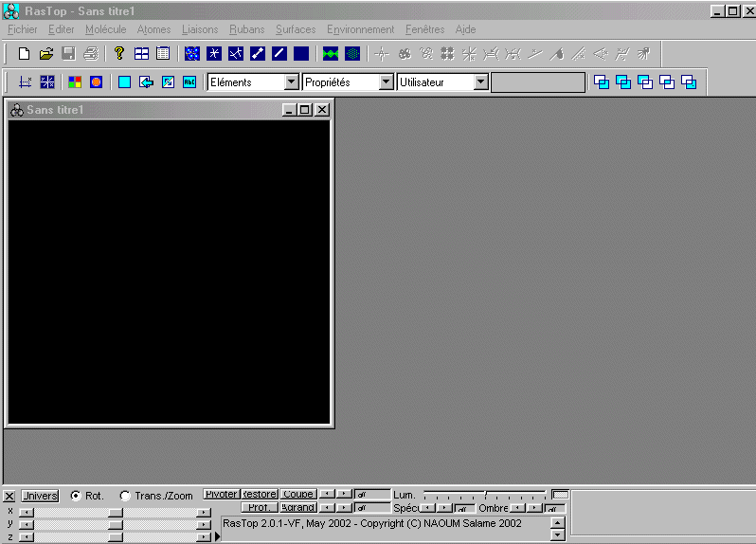Open help with the question mark icon
Screen dimensions: 756x544
click(119, 54)
